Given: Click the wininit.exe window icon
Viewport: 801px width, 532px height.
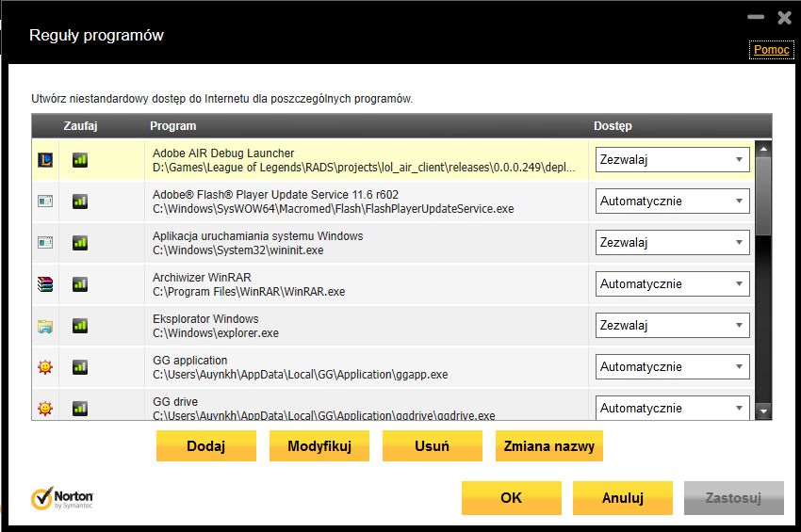Looking at the screenshot, I should tap(45, 243).
